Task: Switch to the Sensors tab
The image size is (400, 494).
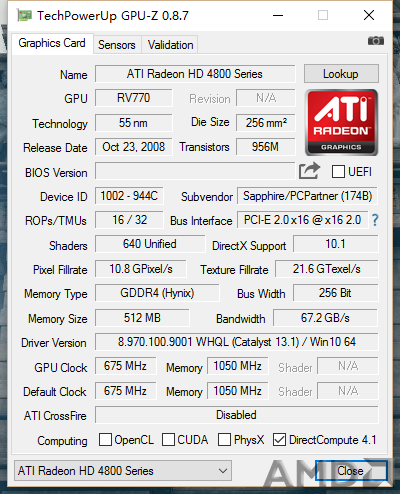Action: [x=117, y=45]
